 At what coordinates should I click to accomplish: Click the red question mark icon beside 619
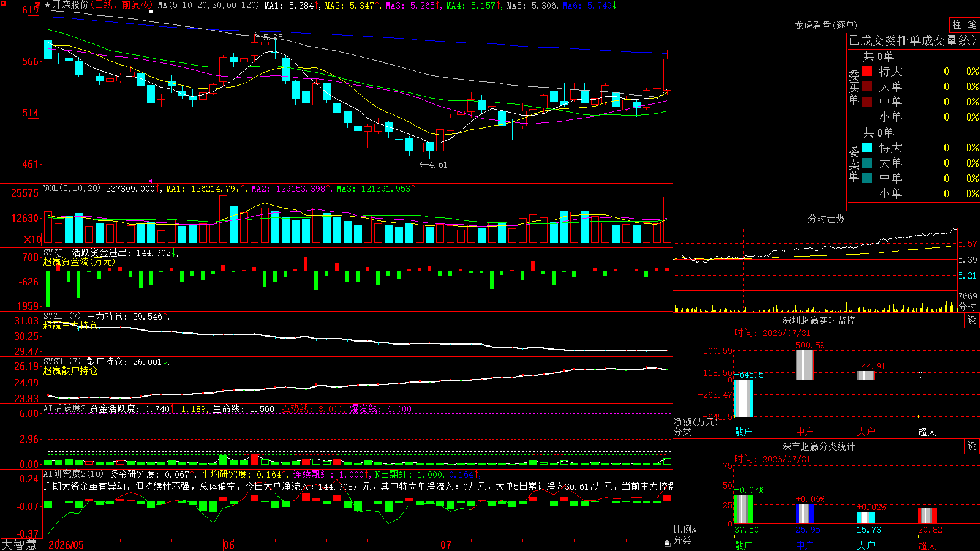[37, 5]
